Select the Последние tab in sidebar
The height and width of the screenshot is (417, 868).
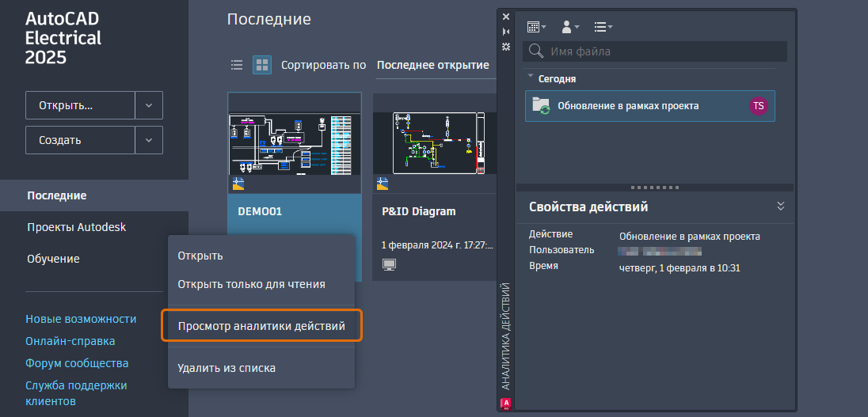[x=94, y=195]
